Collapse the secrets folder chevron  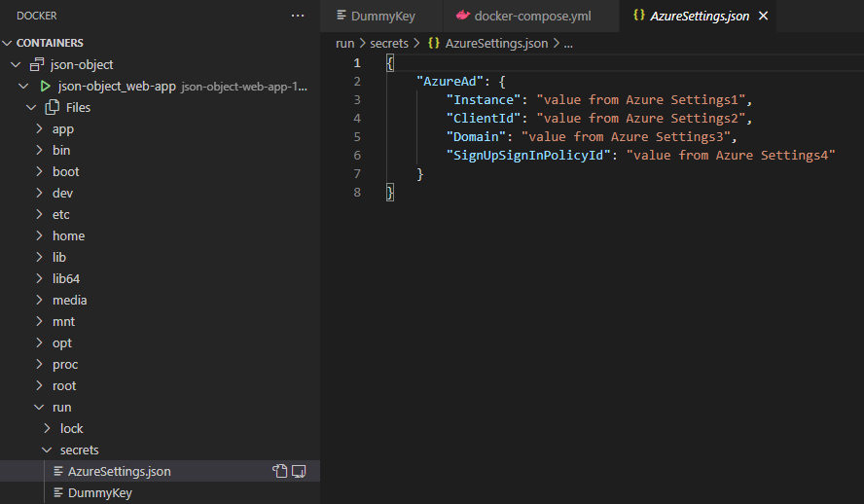[x=47, y=450]
